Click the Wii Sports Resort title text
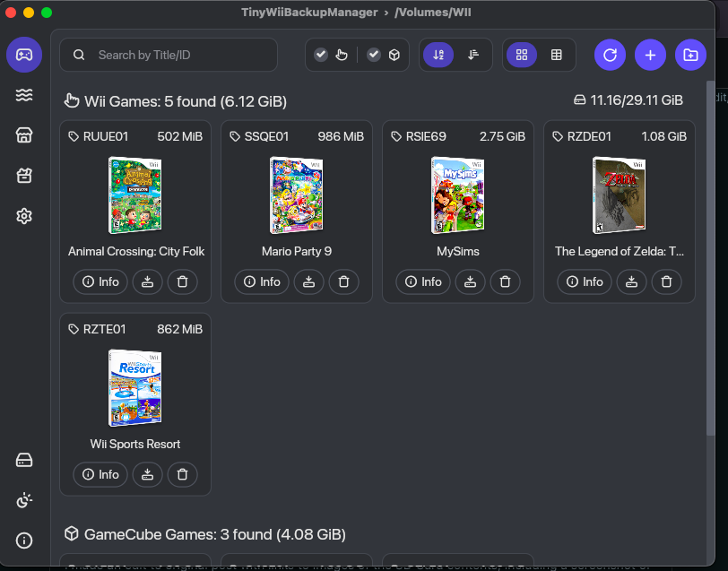The image size is (728, 571). [135, 444]
